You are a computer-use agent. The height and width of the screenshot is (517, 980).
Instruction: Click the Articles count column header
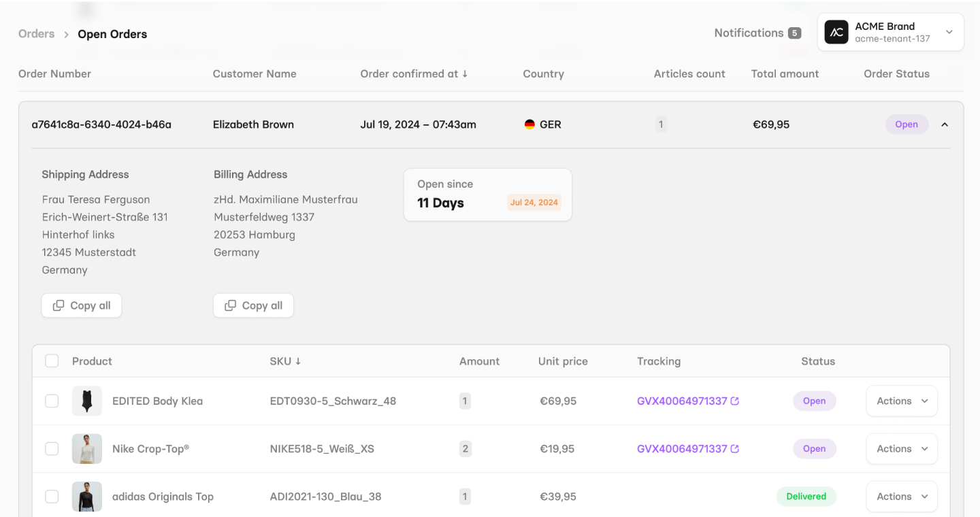point(689,73)
